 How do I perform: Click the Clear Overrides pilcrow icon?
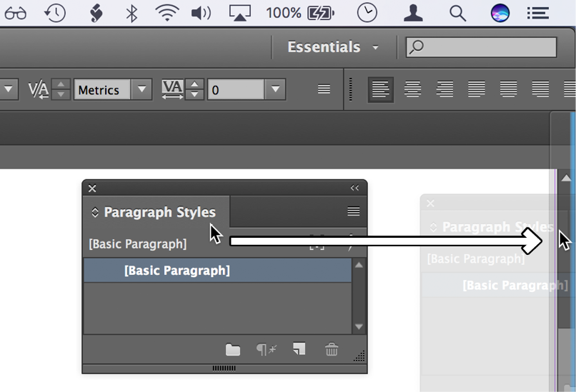pyautogui.click(x=267, y=349)
